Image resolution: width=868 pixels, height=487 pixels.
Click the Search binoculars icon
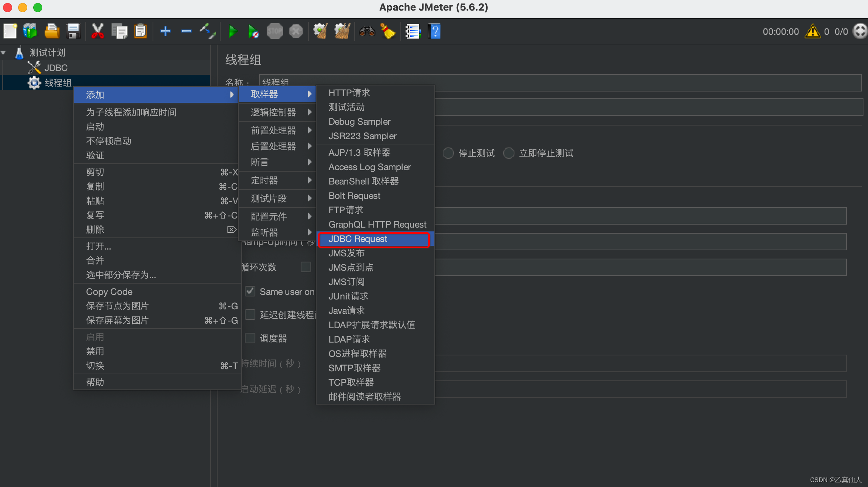click(367, 31)
